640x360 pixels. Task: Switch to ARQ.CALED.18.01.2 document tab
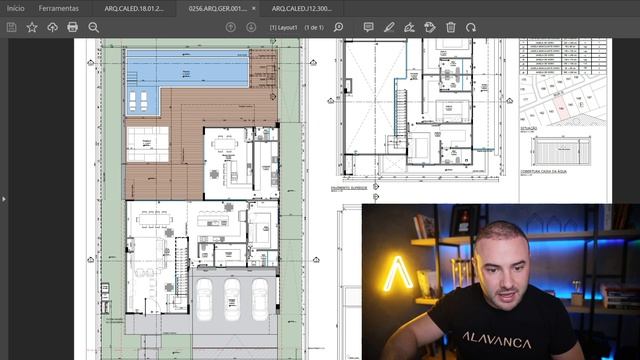click(134, 8)
